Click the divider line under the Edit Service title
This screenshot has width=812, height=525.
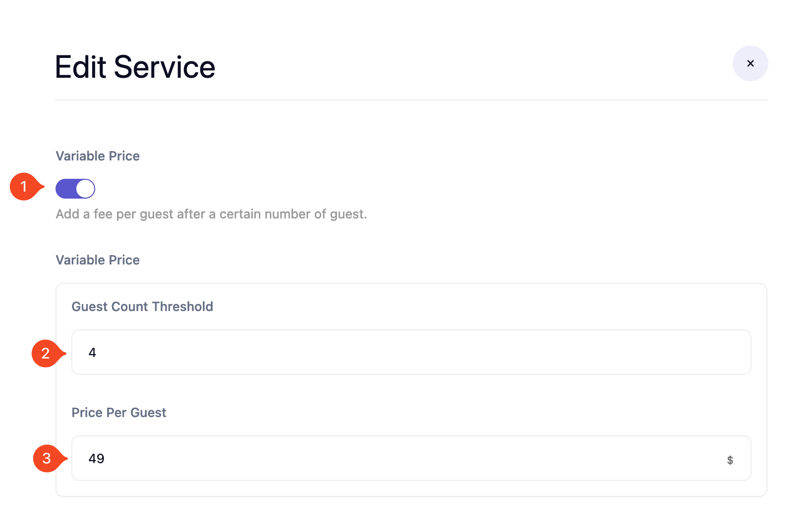pos(411,100)
